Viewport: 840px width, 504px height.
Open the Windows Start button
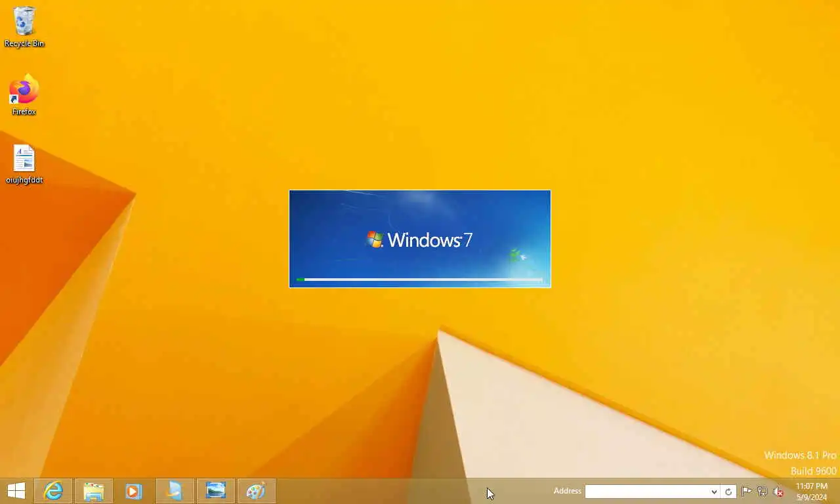tap(16, 491)
